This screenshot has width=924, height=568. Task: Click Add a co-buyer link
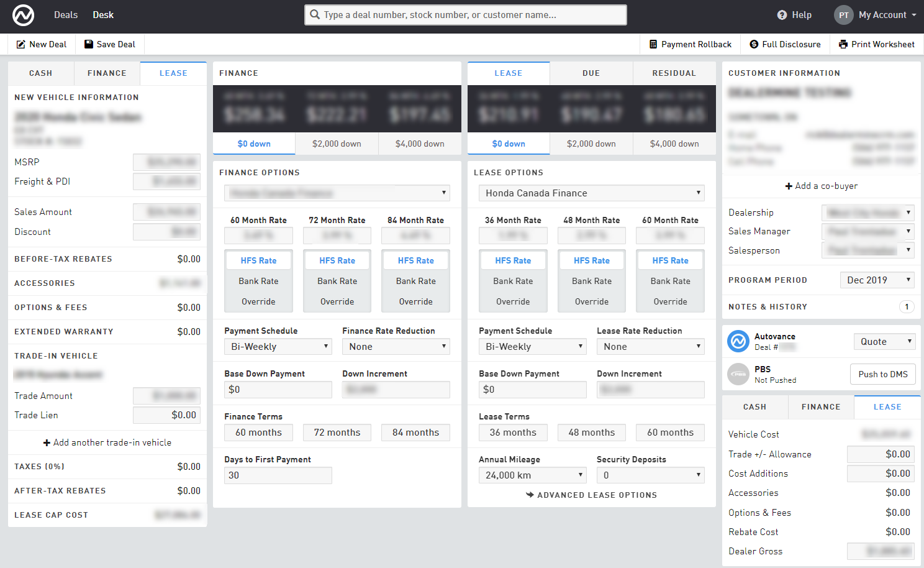(x=821, y=186)
